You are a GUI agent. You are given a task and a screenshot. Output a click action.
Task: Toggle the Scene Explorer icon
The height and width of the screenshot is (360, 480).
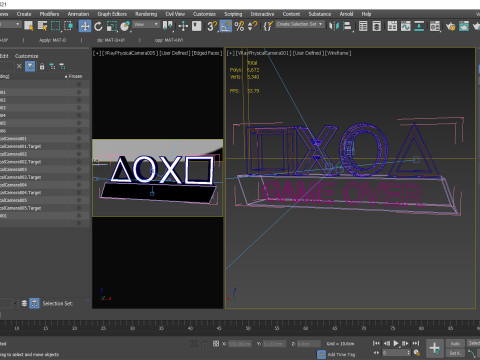[363, 26]
